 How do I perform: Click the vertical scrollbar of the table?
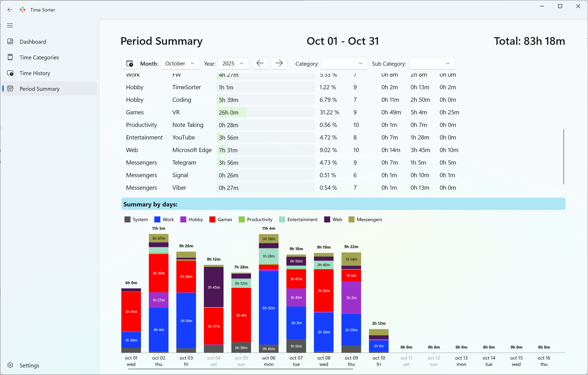click(563, 156)
